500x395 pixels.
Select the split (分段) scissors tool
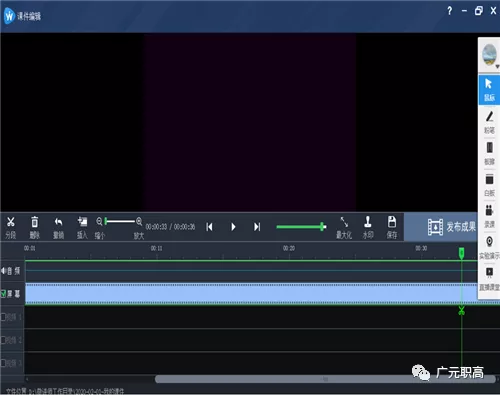click(11, 227)
